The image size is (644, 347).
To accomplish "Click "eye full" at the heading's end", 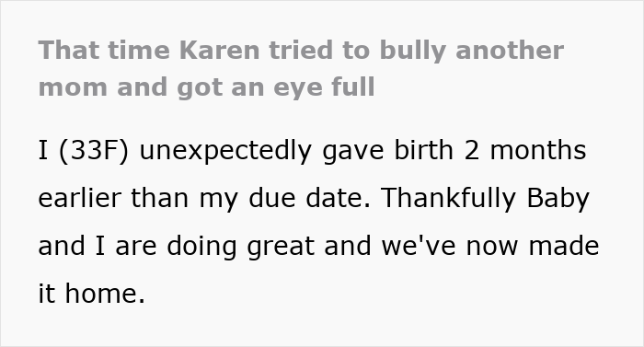I will pos(324,87).
